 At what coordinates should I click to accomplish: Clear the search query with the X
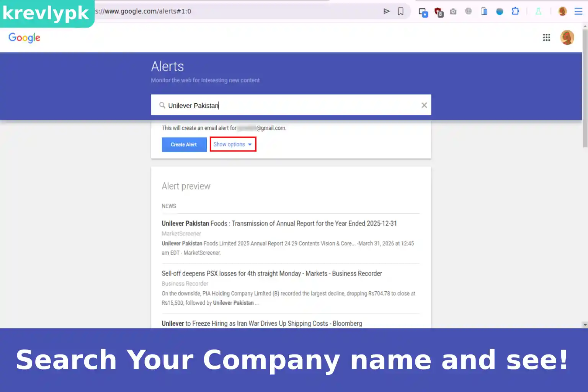pyautogui.click(x=424, y=105)
